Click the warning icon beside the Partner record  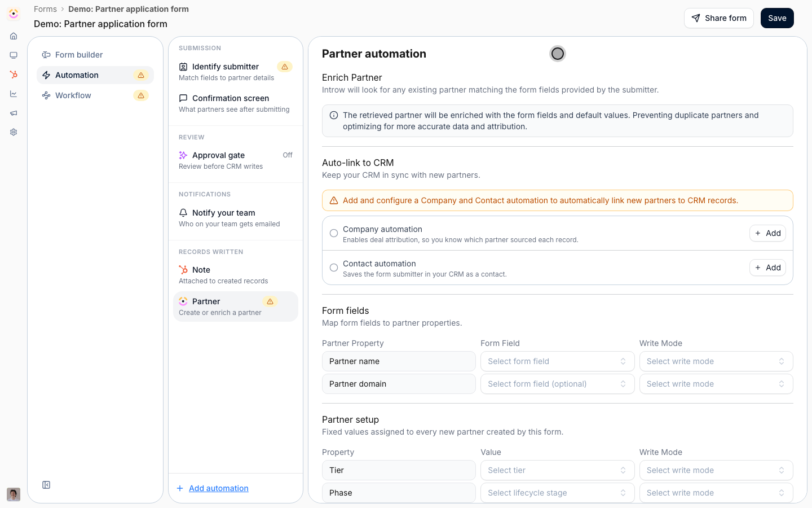(x=270, y=301)
